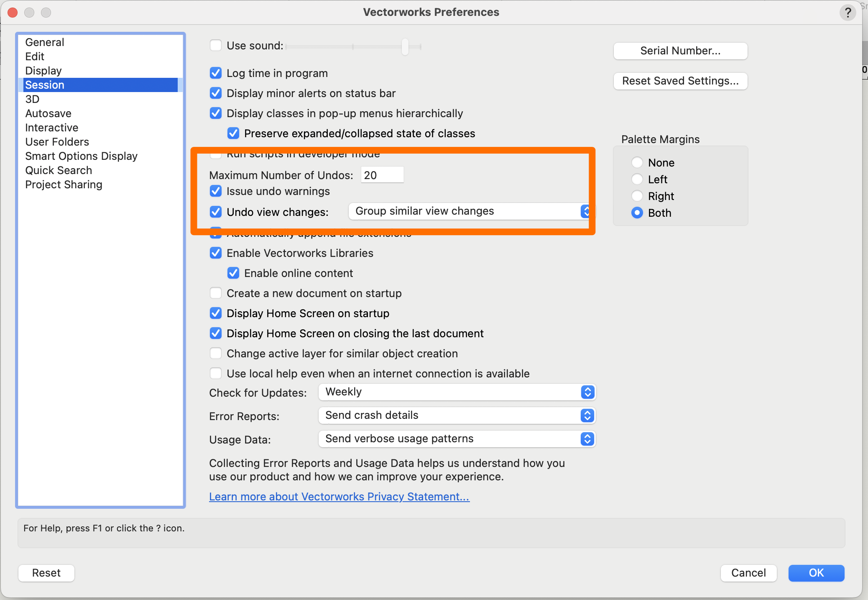Open the Display preferences pane
The image size is (868, 600).
pos(43,71)
